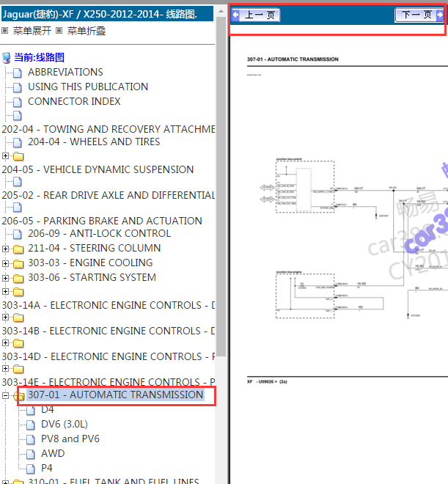The width and height of the screenshot is (448, 484).
Task: Click the Jaguar XF X250 线路图 title header
Action: [107, 14]
